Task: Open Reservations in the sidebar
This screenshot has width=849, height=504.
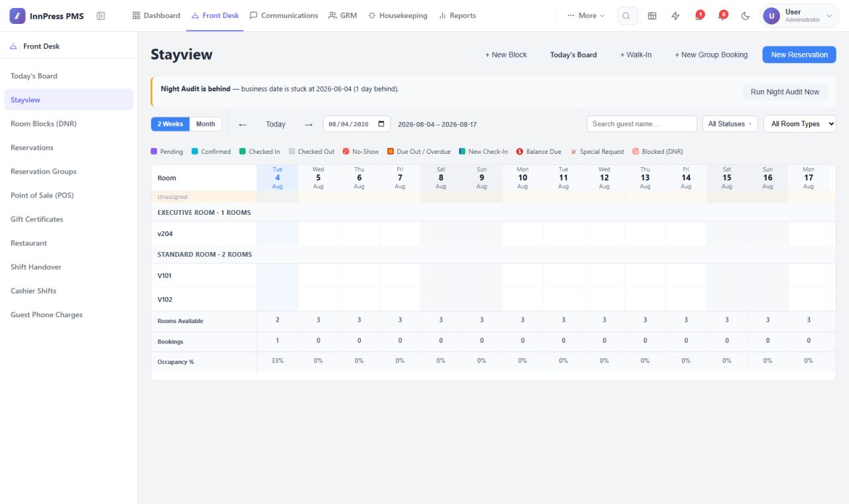Action: click(68, 148)
